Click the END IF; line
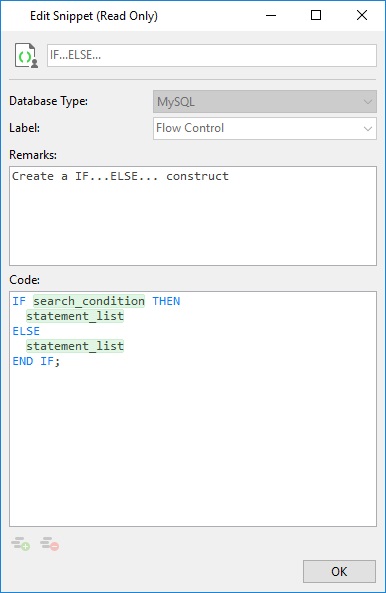 pos(36,361)
